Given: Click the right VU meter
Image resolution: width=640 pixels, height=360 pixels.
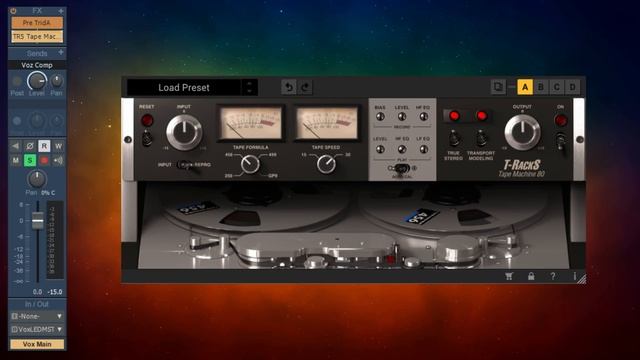Looking at the screenshot, I should click(x=326, y=123).
